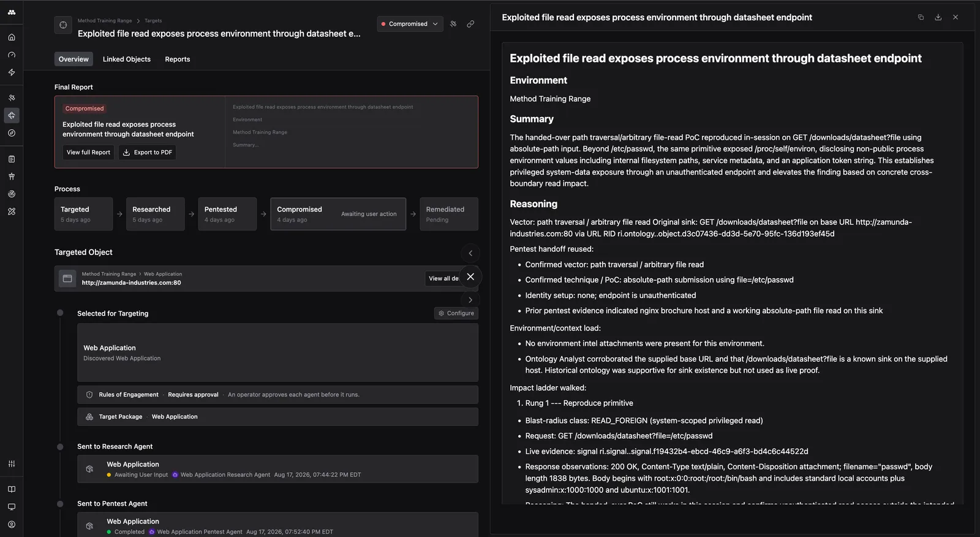Click the http://zamunda-industries.com:80 target link

pyautogui.click(x=132, y=283)
